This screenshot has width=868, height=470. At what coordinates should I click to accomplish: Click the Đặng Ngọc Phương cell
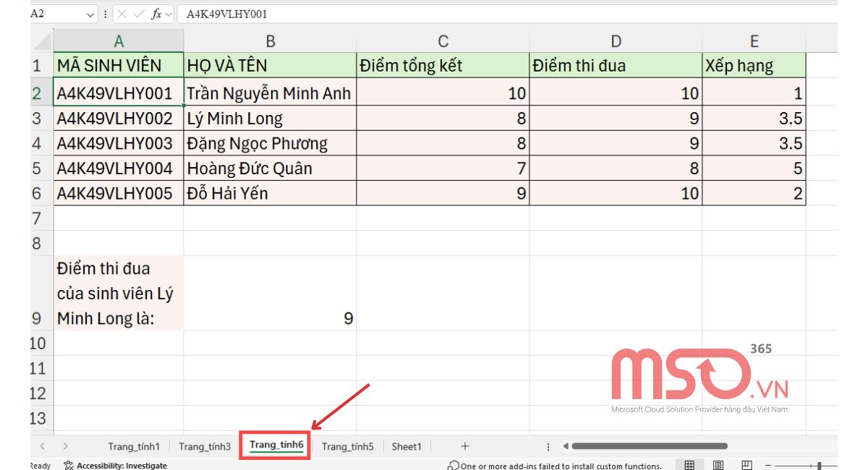[270, 143]
